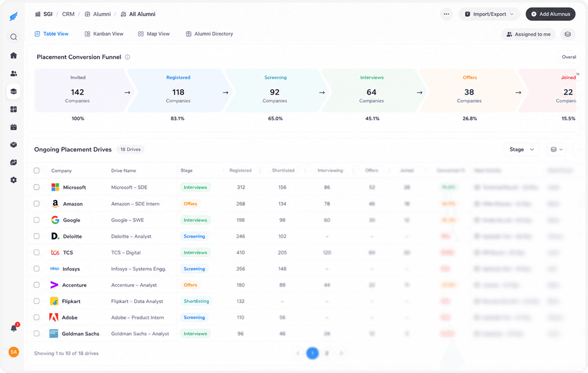Click the info icon beside Placement Conversion Funnel

127,57
